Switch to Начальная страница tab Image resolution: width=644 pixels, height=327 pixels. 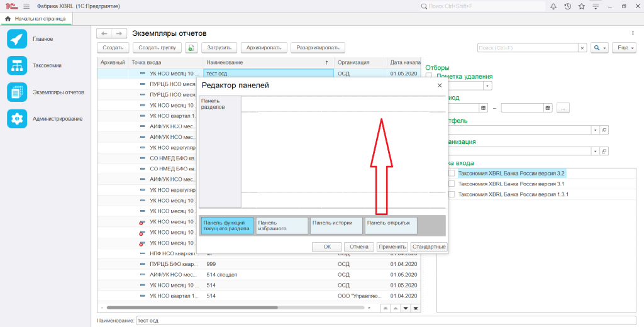coord(36,19)
